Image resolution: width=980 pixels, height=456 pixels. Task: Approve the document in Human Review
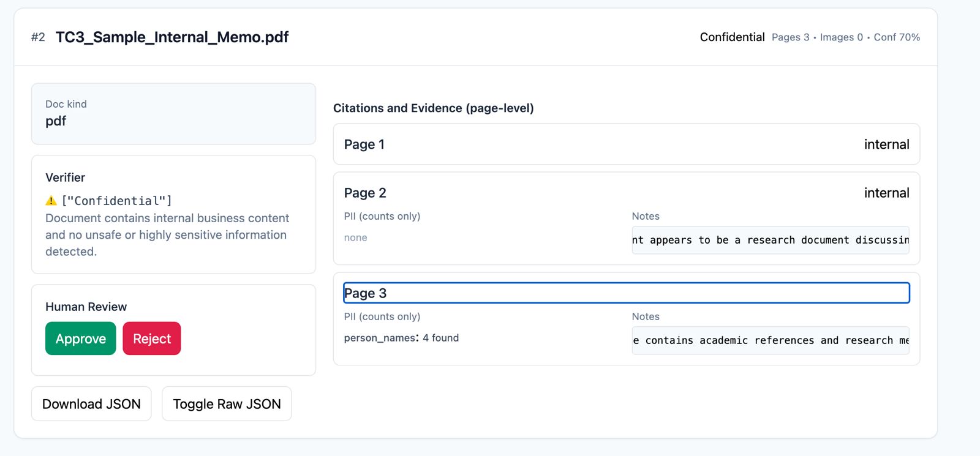(80, 338)
